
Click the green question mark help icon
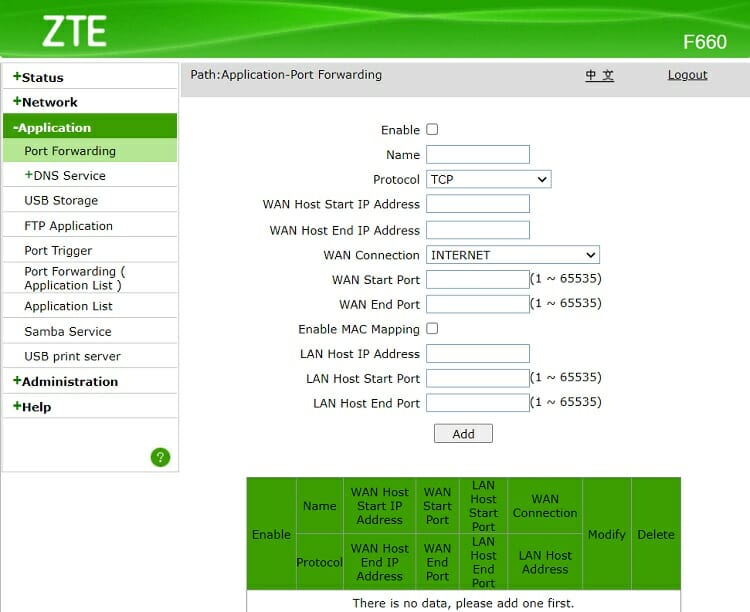160,457
